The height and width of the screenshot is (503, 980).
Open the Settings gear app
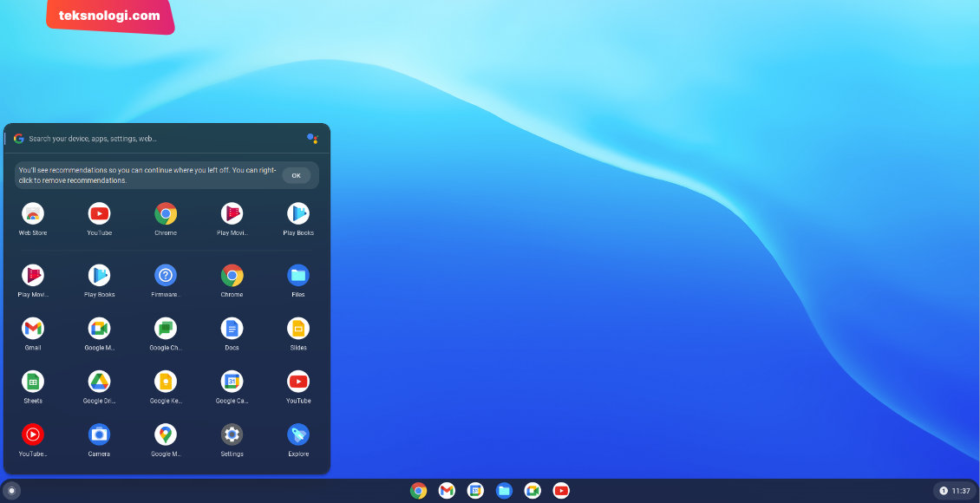pyautogui.click(x=232, y=434)
